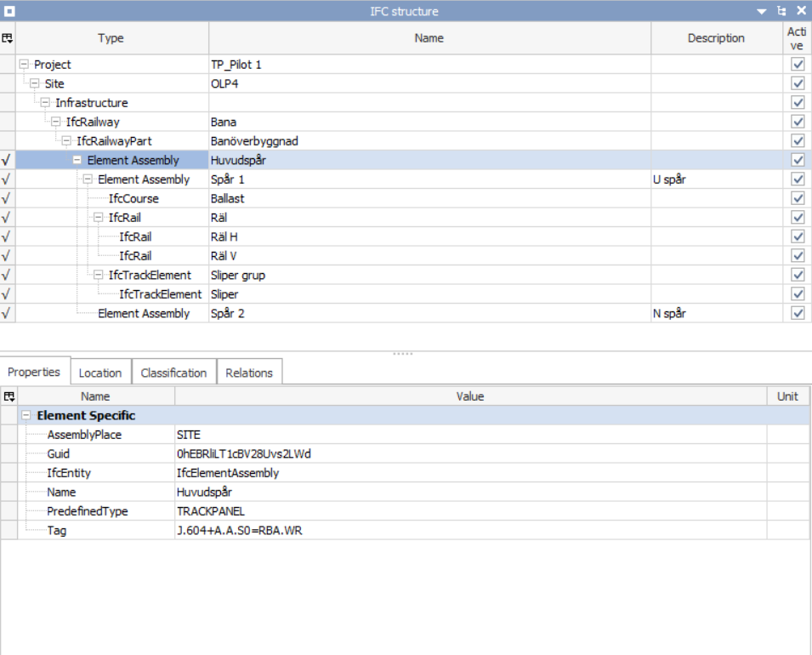Toggle the Active checkbox for Spår 2
Viewport: 812px width, 655px height.
[x=798, y=313]
